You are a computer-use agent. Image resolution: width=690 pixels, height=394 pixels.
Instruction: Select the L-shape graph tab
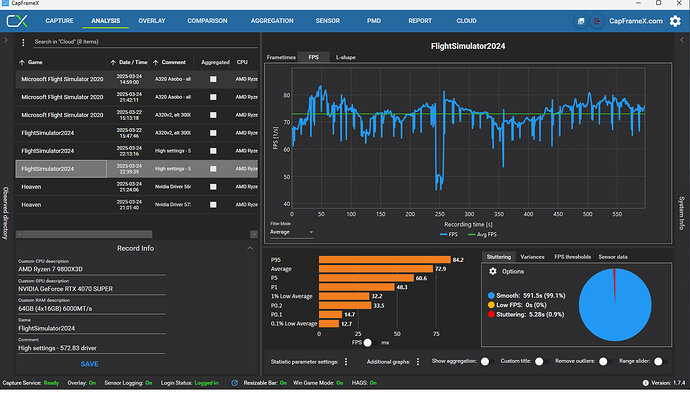[346, 58]
